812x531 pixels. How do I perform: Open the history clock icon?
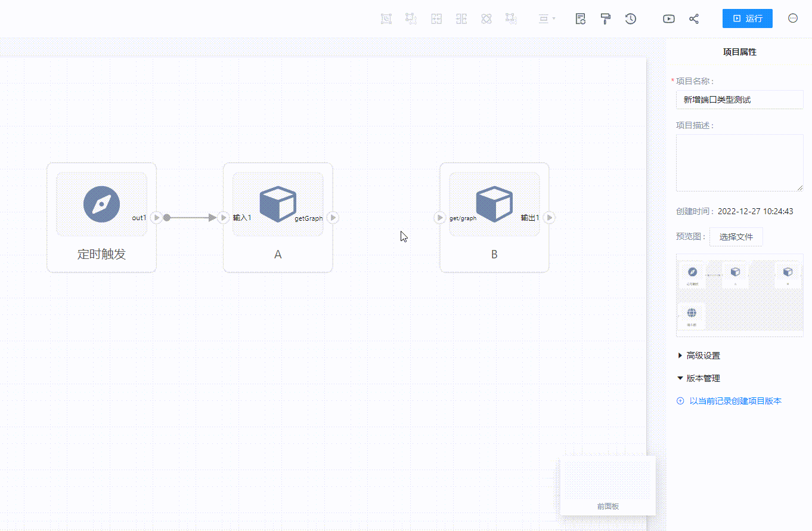coord(630,18)
